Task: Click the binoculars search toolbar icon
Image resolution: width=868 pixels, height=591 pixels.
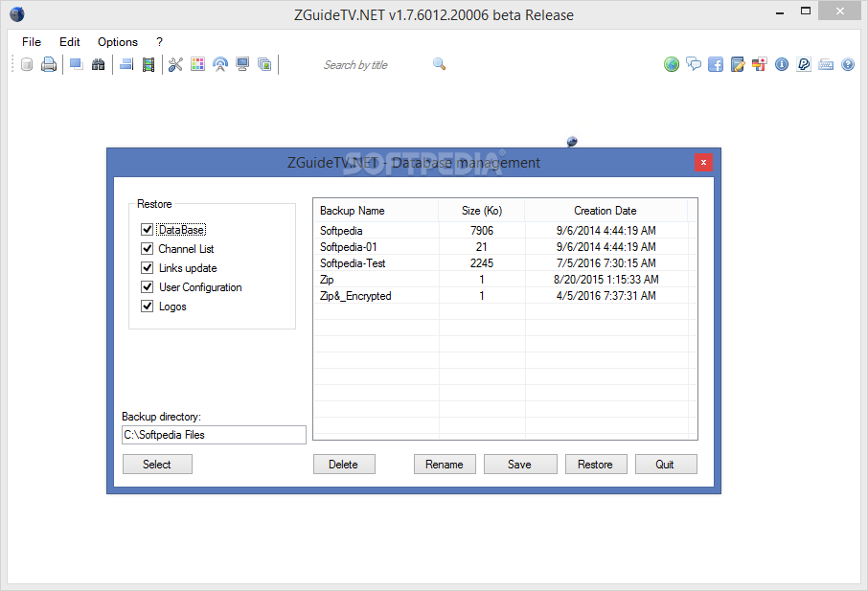Action: pyautogui.click(x=98, y=65)
